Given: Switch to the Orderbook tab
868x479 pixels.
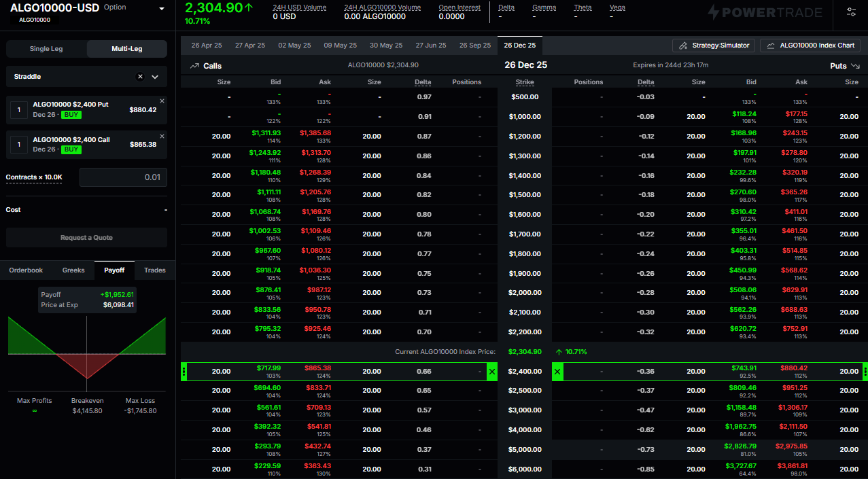Looking at the screenshot, I should coord(26,270).
